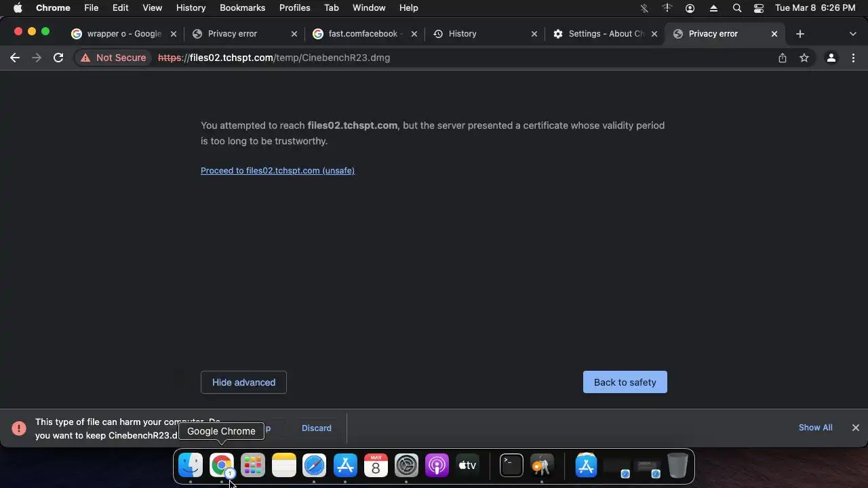
Task: Open Podcasts from the Dock
Action: coord(437,466)
